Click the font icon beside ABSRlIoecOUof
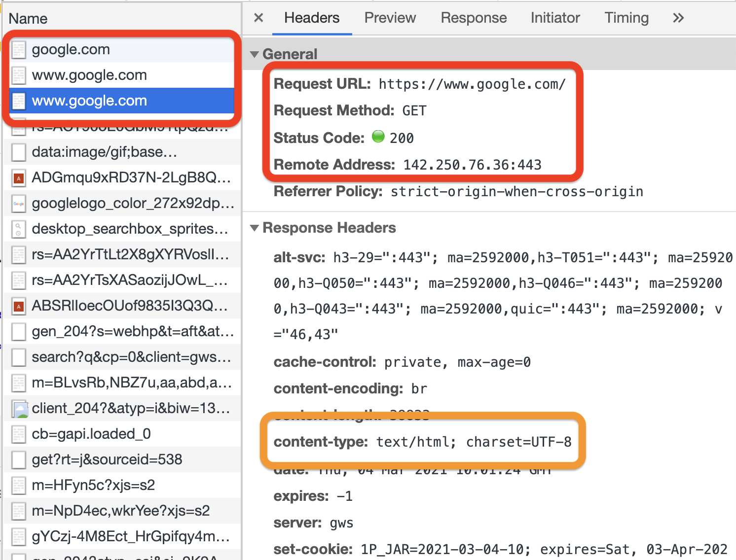Viewport: 736px width, 560px height. 19,306
